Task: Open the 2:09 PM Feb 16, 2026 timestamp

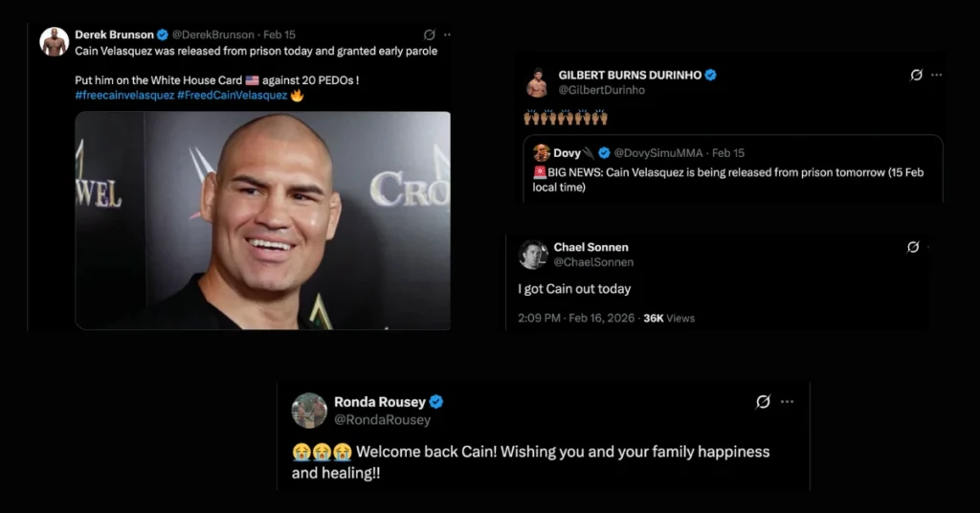Action: tap(575, 318)
